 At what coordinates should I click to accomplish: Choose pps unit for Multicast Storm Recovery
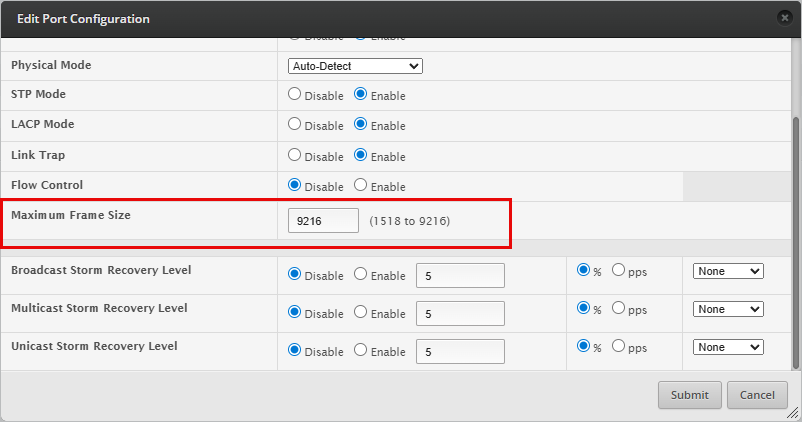[x=618, y=307]
